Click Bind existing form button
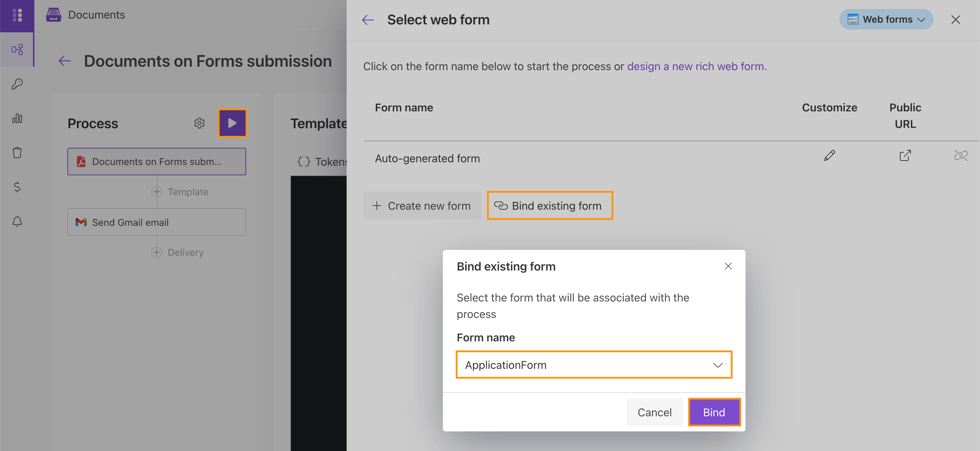 point(550,206)
